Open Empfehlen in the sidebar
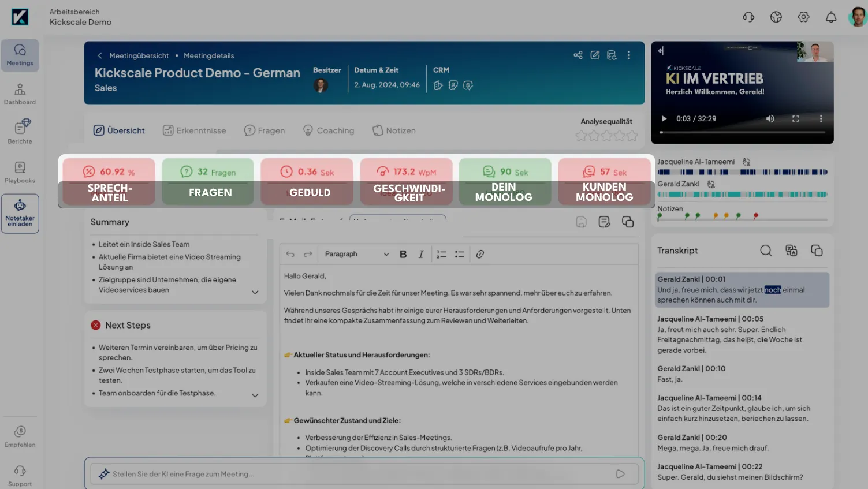Screen dimensions: 868x489 tap(20, 436)
